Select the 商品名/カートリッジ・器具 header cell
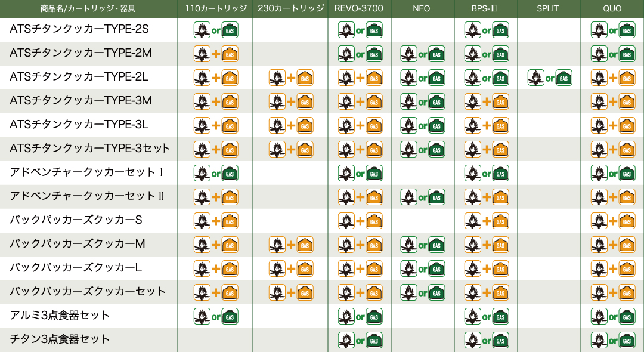 88,8
